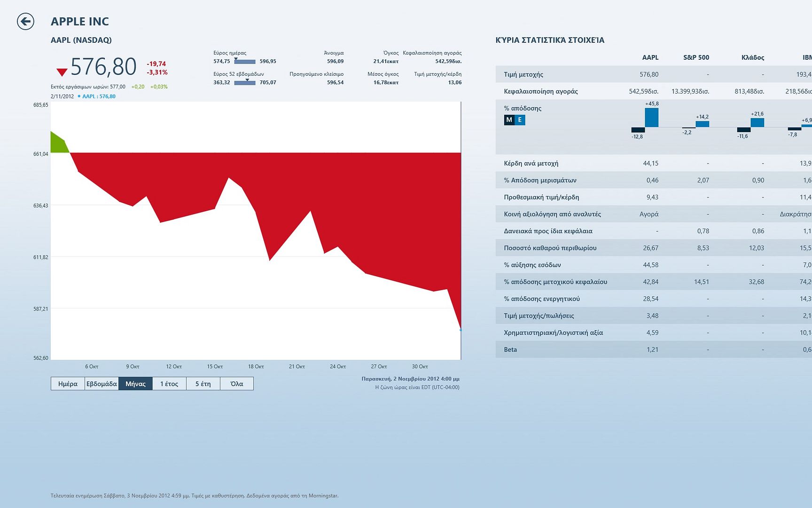Click the 24 Οκτ date on chart axis
The width and height of the screenshot is (812, 508).
(x=338, y=366)
